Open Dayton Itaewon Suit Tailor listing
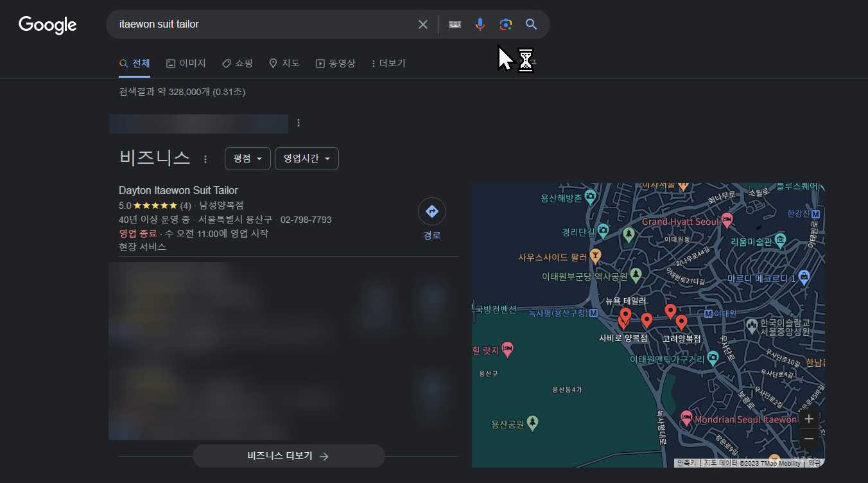 [x=178, y=190]
